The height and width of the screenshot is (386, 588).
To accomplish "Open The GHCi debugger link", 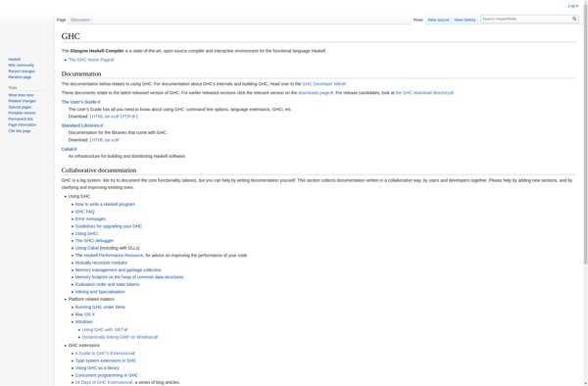I will (x=94, y=241).
